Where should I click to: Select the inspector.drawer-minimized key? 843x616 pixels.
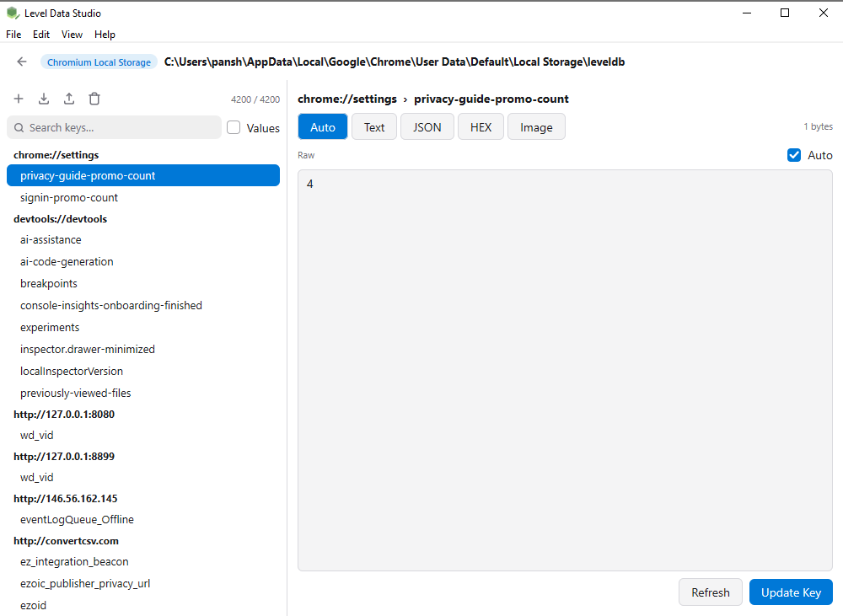pyautogui.click(x=143, y=350)
